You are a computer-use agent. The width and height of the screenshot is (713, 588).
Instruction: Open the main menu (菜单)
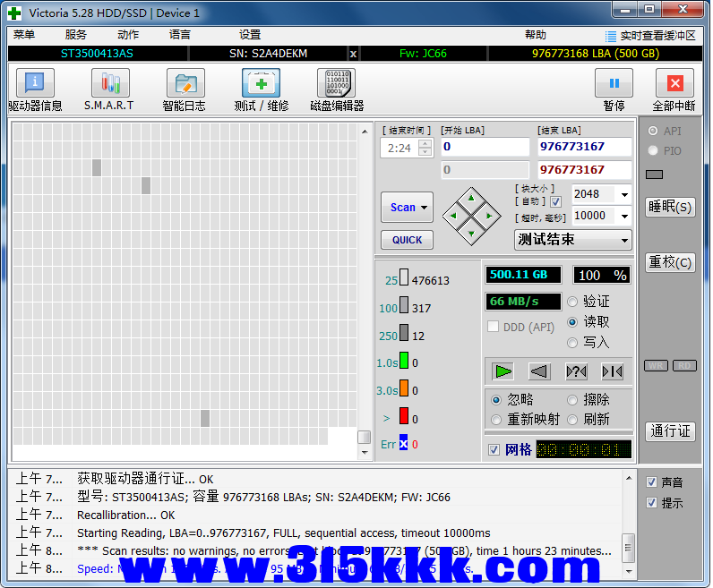click(x=24, y=35)
